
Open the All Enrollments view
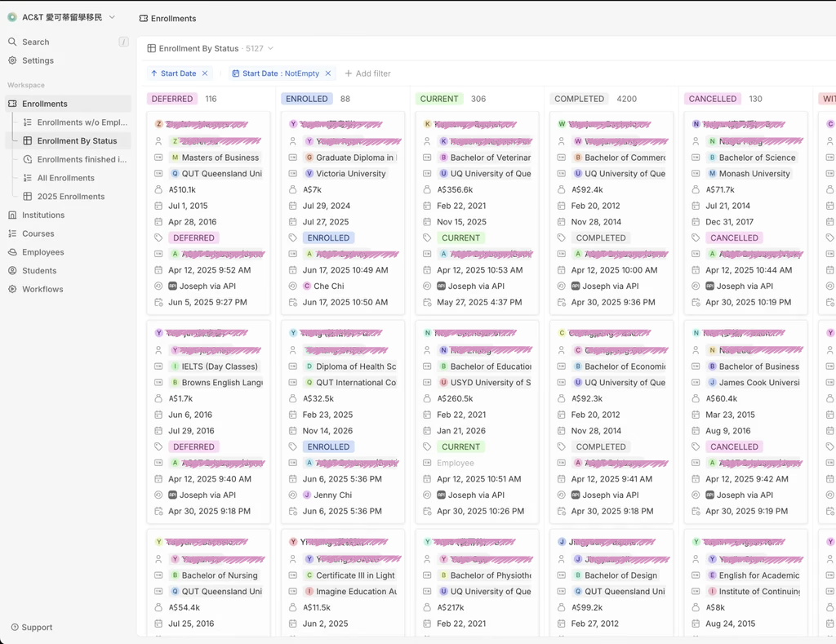click(65, 178)
